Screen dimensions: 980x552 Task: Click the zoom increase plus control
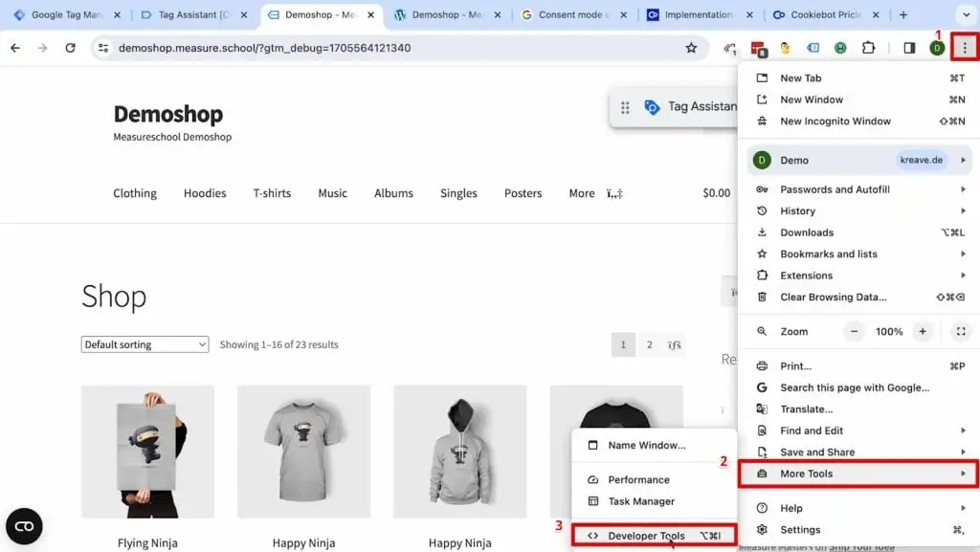click(x=922, y=331)
